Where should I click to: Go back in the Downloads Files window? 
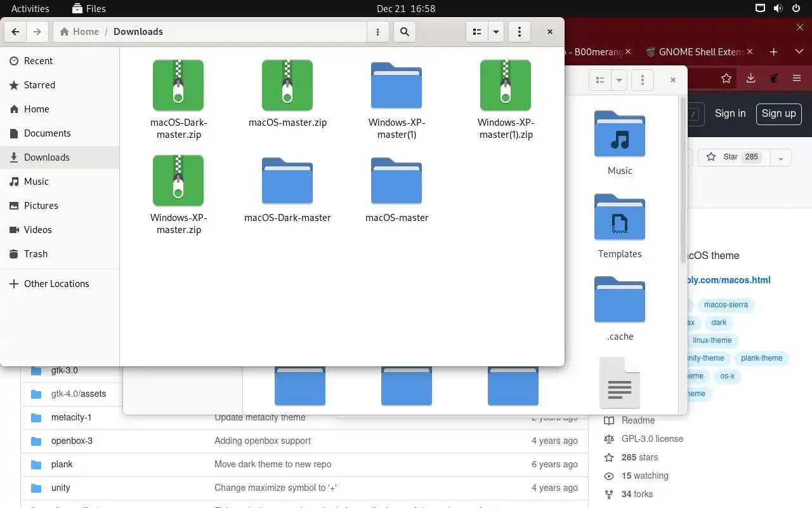click(x=15, y=32)
